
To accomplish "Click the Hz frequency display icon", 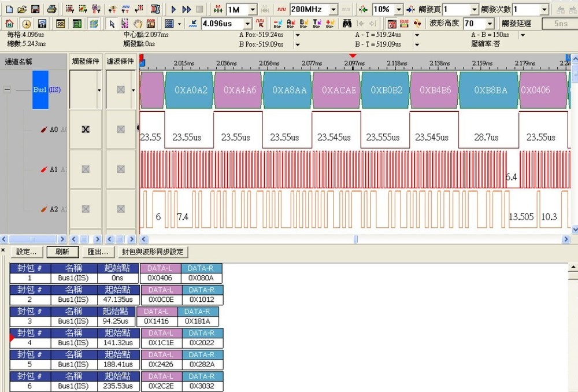I will [x=42, y=24].
